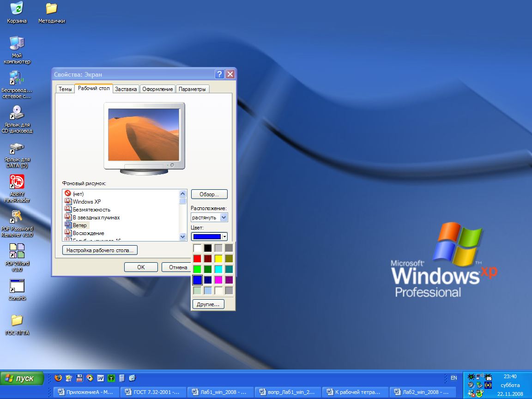Image resolution: width=532 pixels, height=399 pixels.
Task: Pick the bright green color swatch
Action: coord(197,269)
